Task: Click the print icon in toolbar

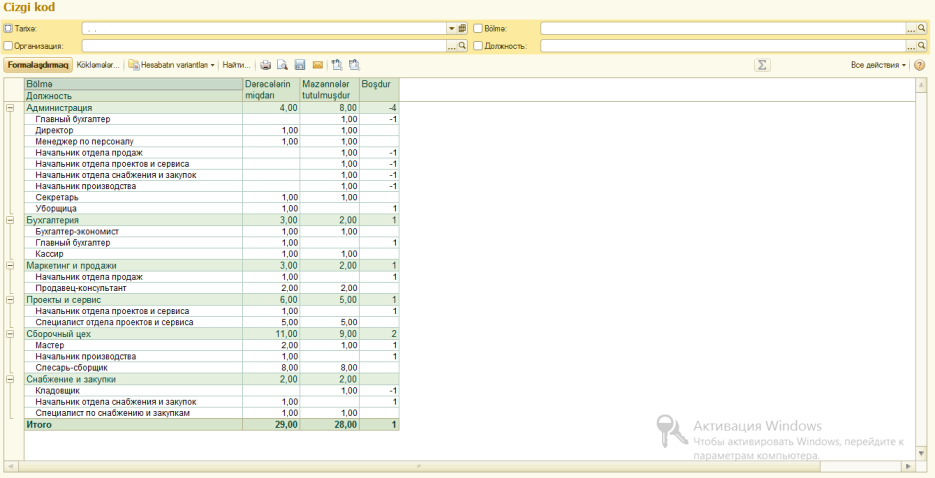Action: [265, 65]
